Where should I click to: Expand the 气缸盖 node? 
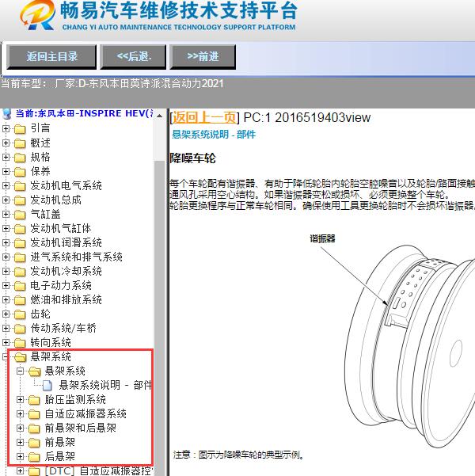pos(6,215)
